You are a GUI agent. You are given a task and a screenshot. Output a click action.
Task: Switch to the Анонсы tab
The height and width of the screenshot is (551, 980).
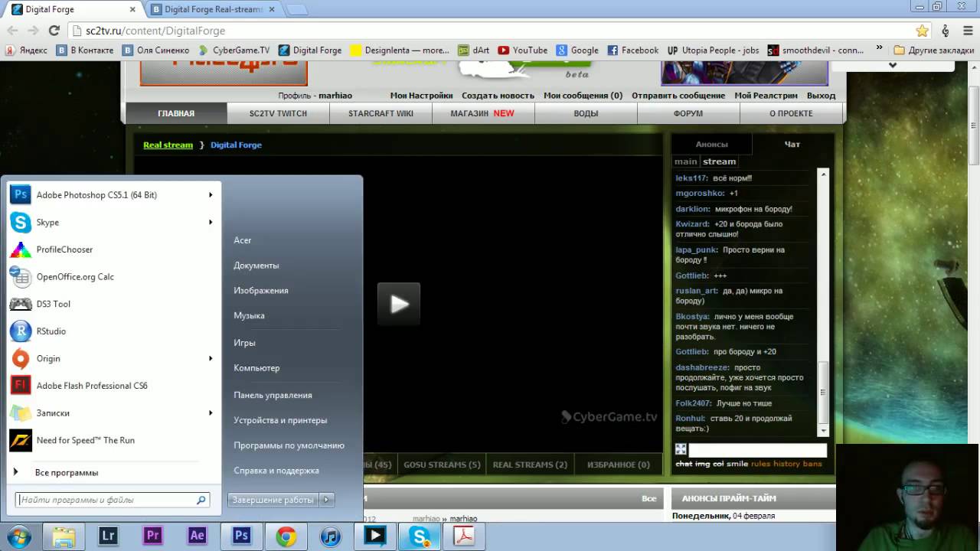click(711, 144)
